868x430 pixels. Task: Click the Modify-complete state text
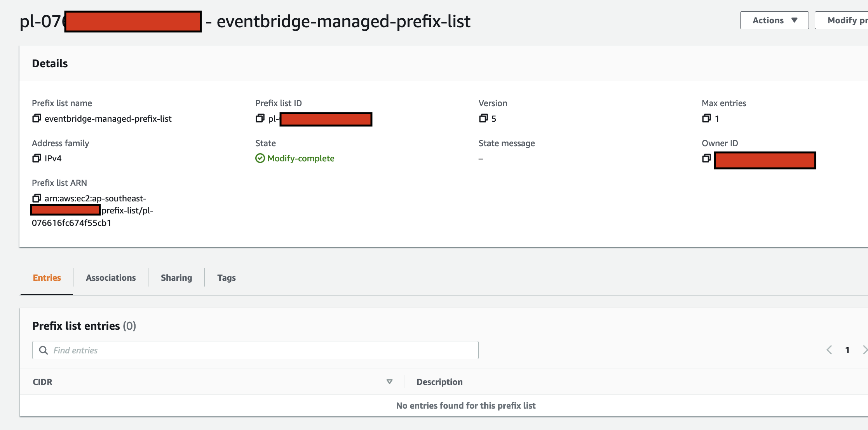pyautogui.click(x=301, y=158)
